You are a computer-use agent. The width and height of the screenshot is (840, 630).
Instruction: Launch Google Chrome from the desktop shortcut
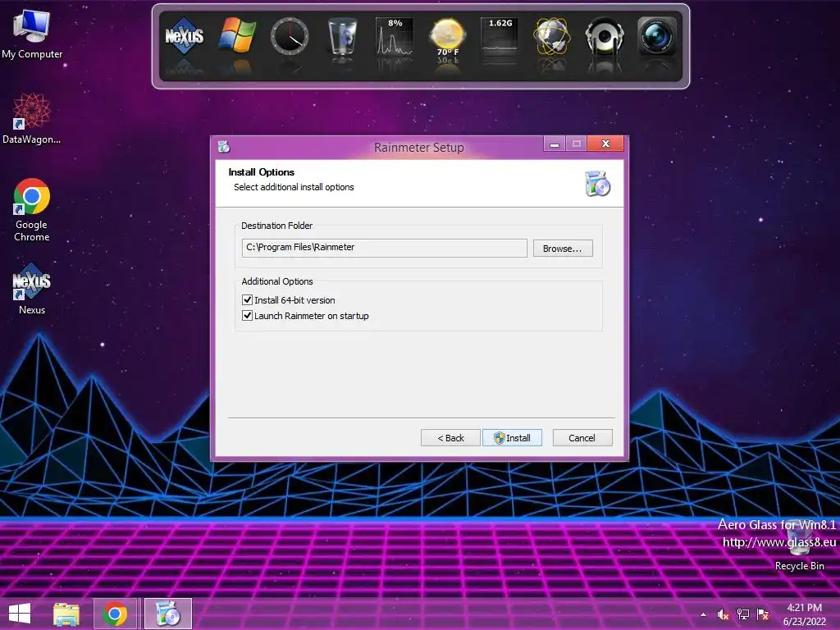click(32, 210)
